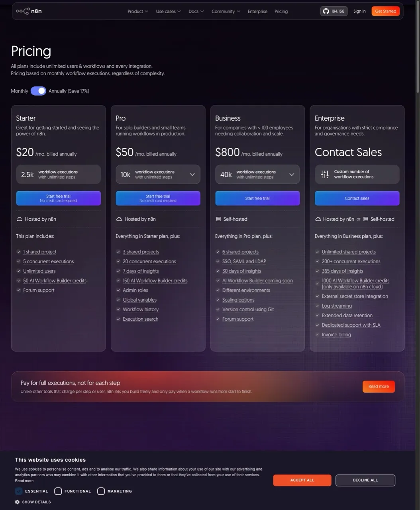Click the 30 days of insights feature
The width and height of the screenshot is (420, 510).
[x=241, y=271]
